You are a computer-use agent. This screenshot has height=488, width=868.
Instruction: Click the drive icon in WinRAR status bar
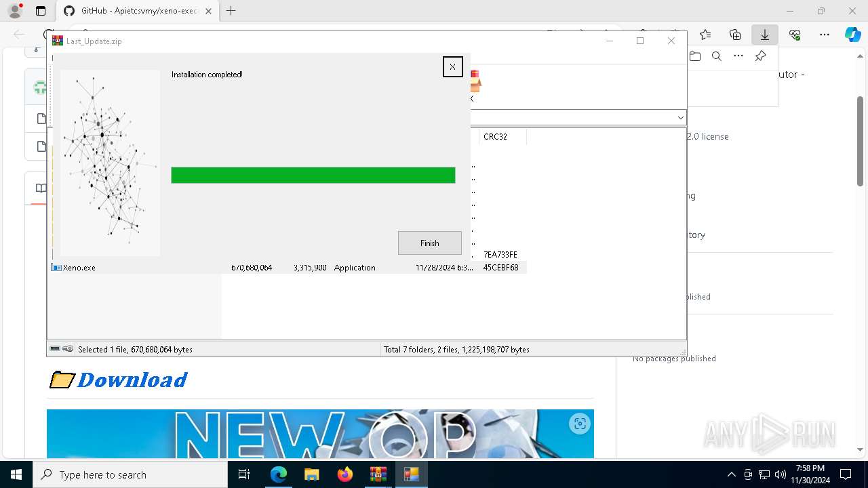pos(55,349)
